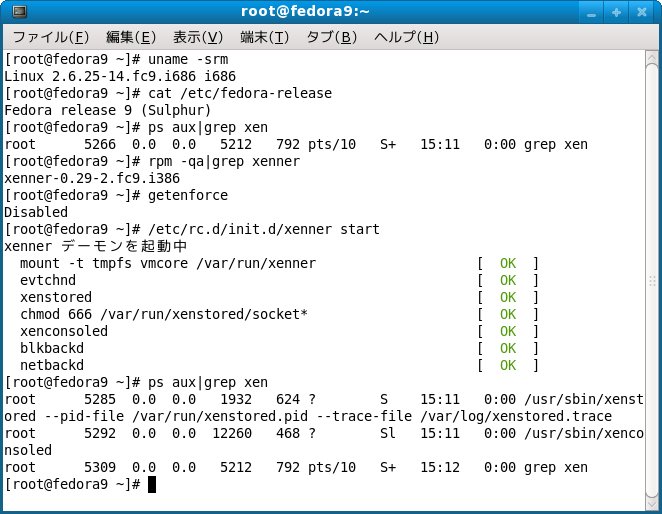Click the rpm -qa|grep xenner command
This screenshot has width=662, height=514.
click(x=224, y=161)
